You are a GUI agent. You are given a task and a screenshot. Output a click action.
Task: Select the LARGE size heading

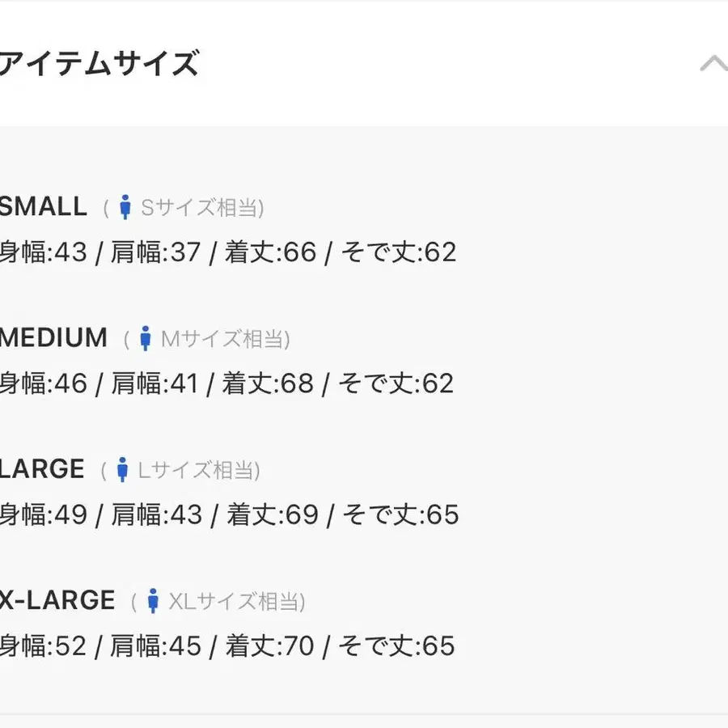[42, 469]
